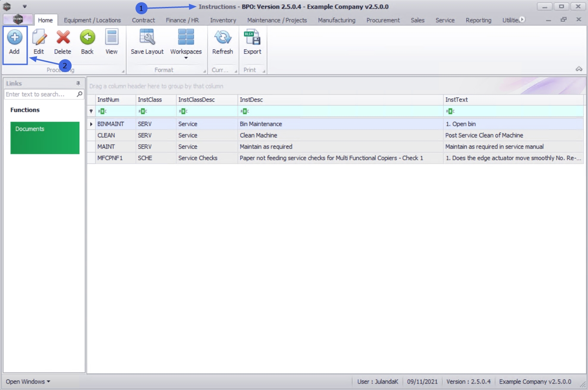The height and width of the screenshot is (390, 588).
Task: Click the Bin Maintenance description cell
Action: 340,124
